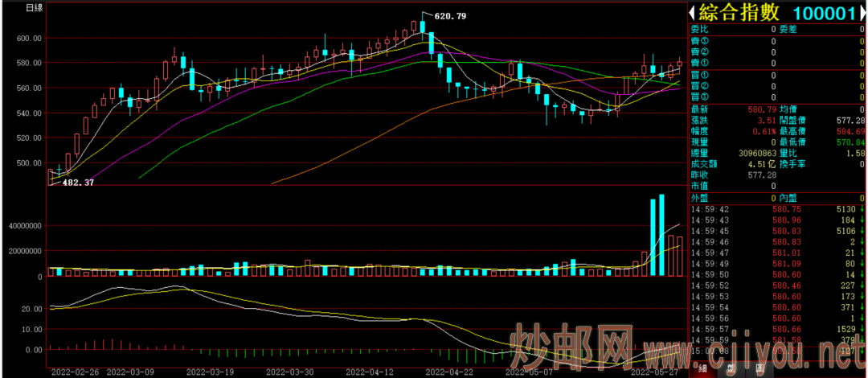868x378 pixels.
Task: Click the 2022-03-09 date on time axis
Action: 131,372
